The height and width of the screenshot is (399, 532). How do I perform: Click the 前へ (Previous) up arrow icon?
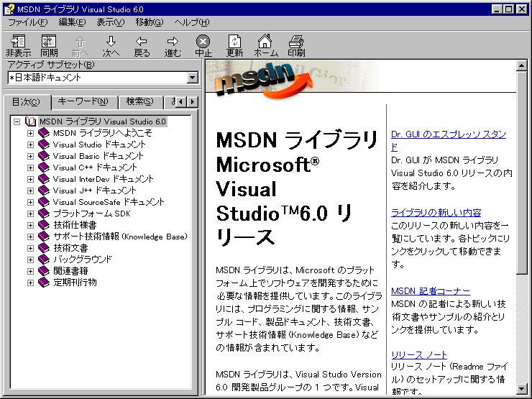tap(80, 42)
